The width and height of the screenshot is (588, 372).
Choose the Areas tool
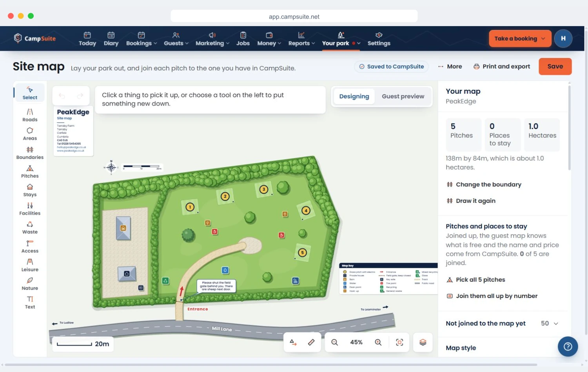pos(30,134)
